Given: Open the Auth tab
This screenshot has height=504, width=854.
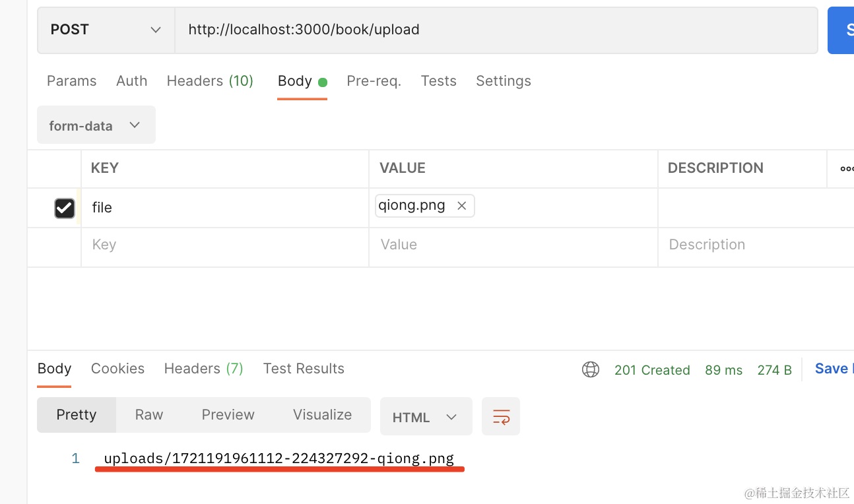Looking at the screenshot, I should click(x=131, y=81).
